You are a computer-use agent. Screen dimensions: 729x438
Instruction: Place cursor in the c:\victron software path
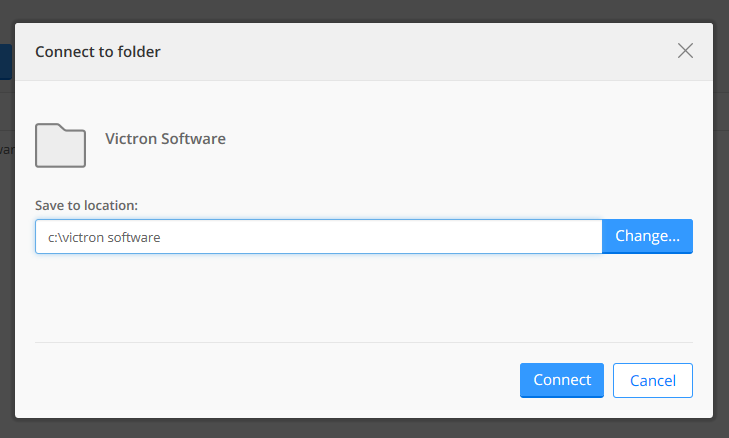(104, 237)
